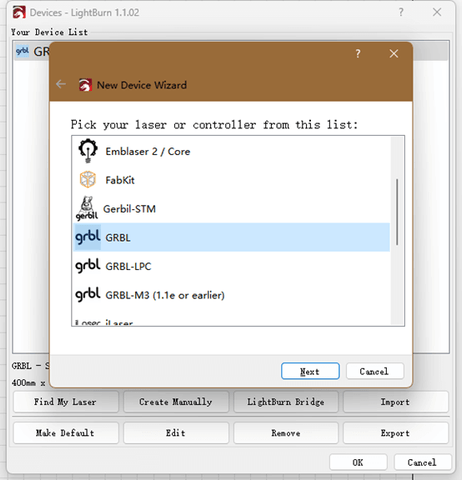Image resolution: width=462 pixels, height=480 pixels.
Task: Select the GRBL device in device list
Action: [x=32, y=51]
